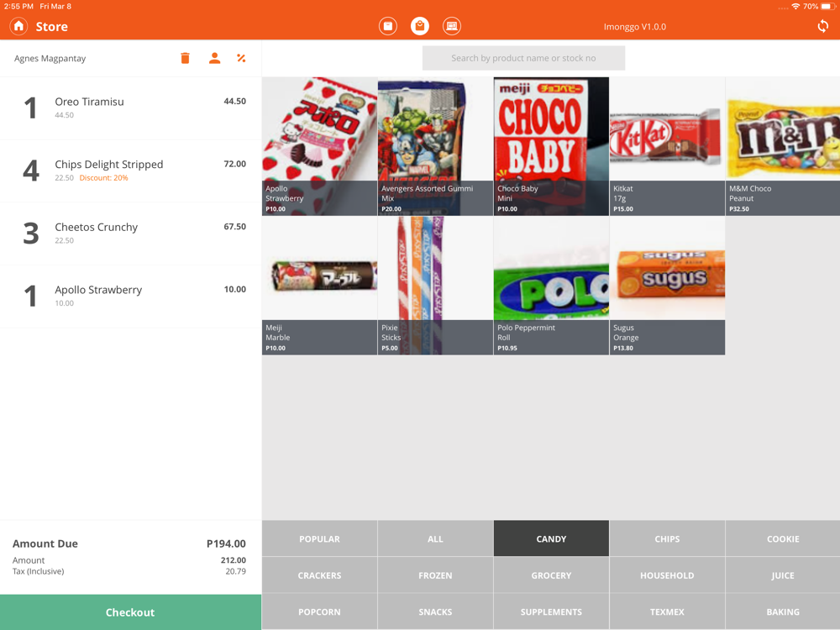Select the Cheetos Crunchy cart line

tap(131, 234)
